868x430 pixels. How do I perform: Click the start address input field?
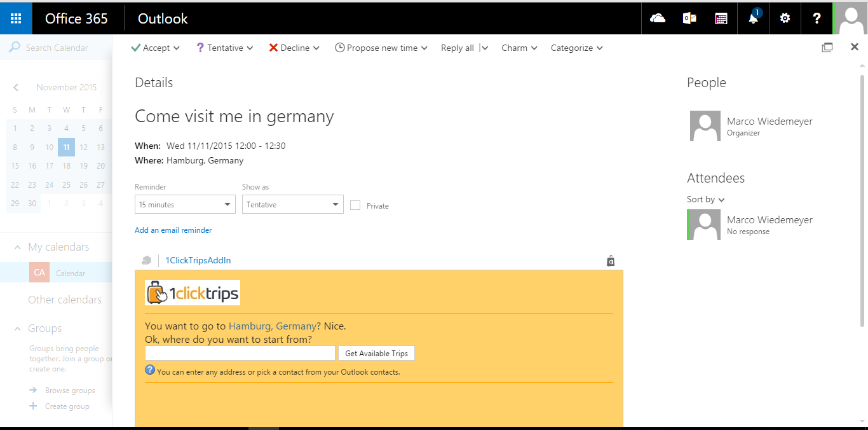240,353
